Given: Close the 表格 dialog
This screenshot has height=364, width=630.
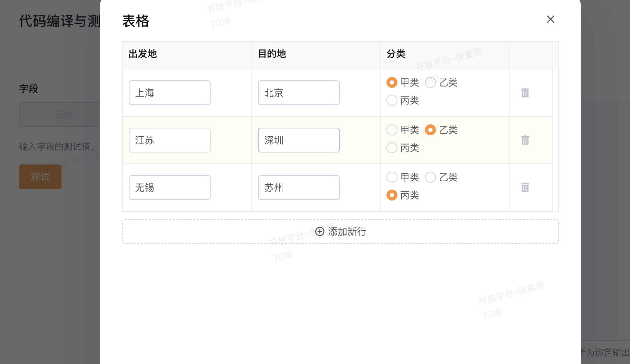Looking at the screenshot, I should click(551, 19).
